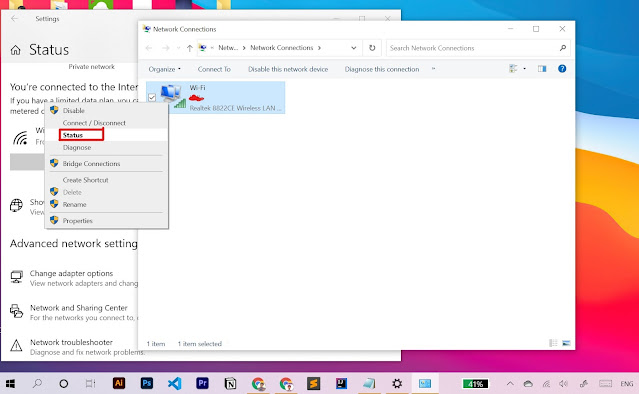The image size is (639, 394).
Task: Toggle the Wi-Fi adapter checkbox
Action: click(x=152, y=97)
